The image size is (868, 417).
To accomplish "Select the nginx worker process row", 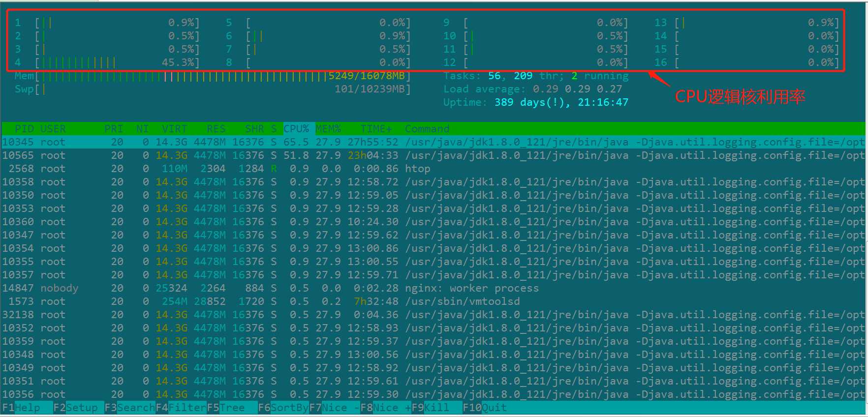I will coord(434,288).
